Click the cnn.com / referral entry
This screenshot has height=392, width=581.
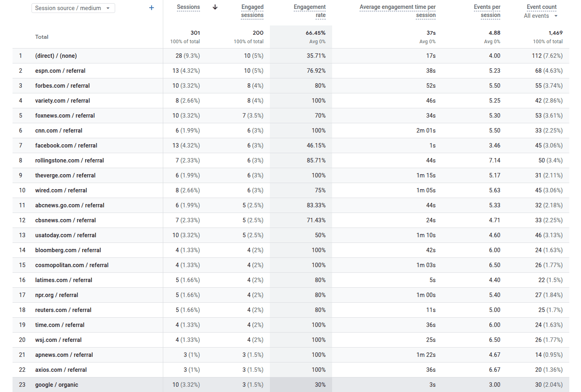(59, 131)
